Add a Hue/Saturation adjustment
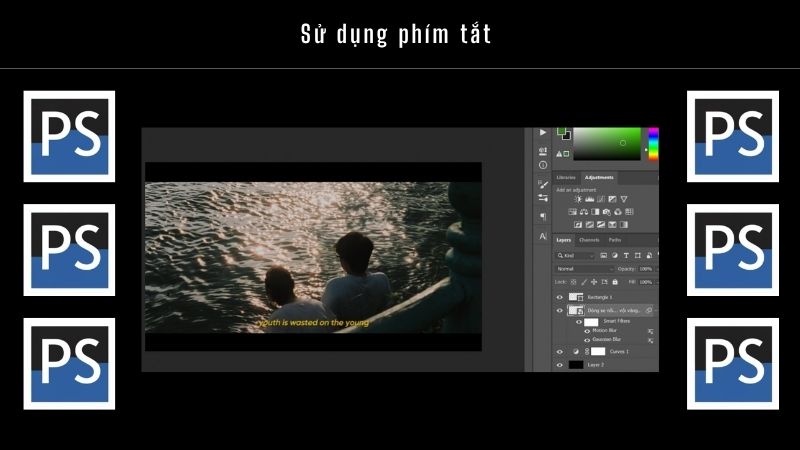The image size is (800, 450). pos(572,212)
